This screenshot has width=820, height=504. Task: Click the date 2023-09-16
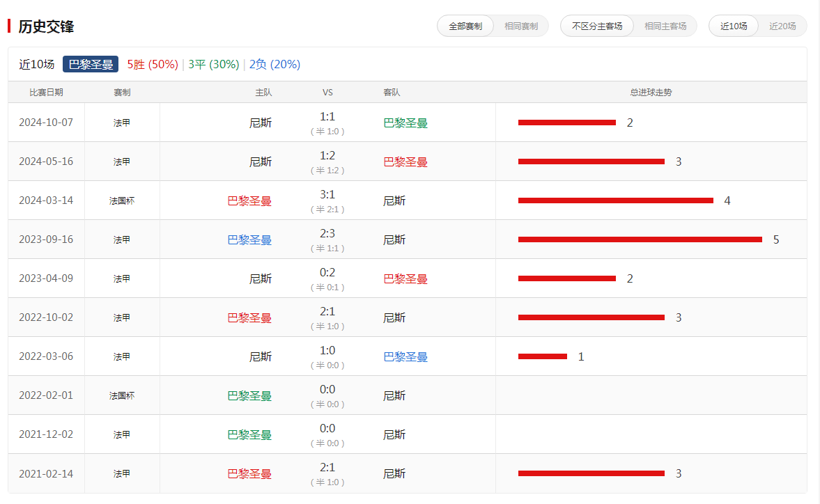(x=46, y=239)
